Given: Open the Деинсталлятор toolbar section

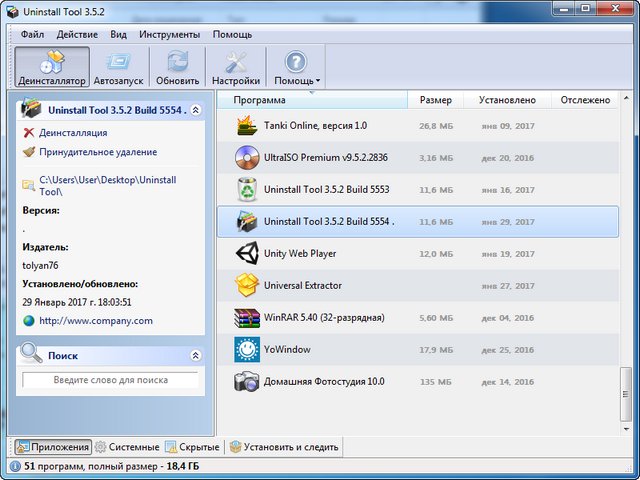Looking at the screenshot, I should coord(52,67).
